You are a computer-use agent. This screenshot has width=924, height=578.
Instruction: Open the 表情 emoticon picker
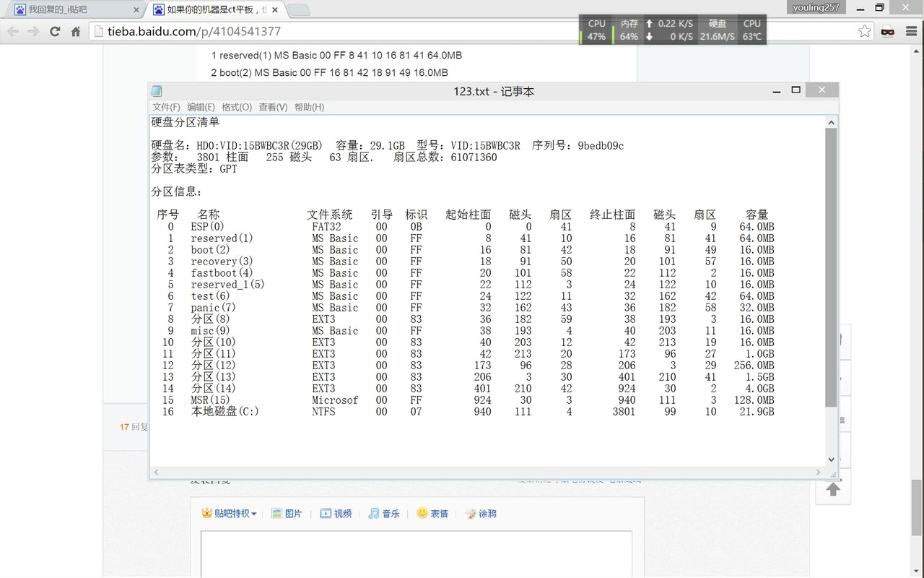tap(432, 514)
